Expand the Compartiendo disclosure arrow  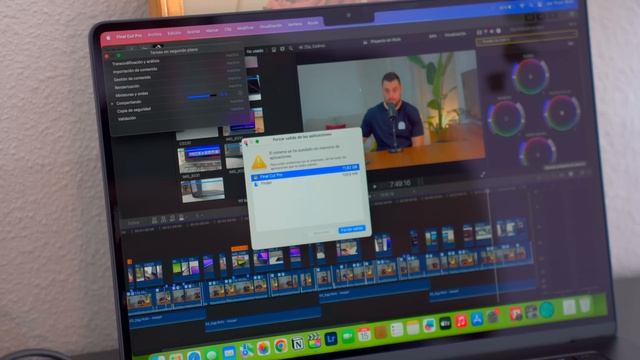[112, 104]
